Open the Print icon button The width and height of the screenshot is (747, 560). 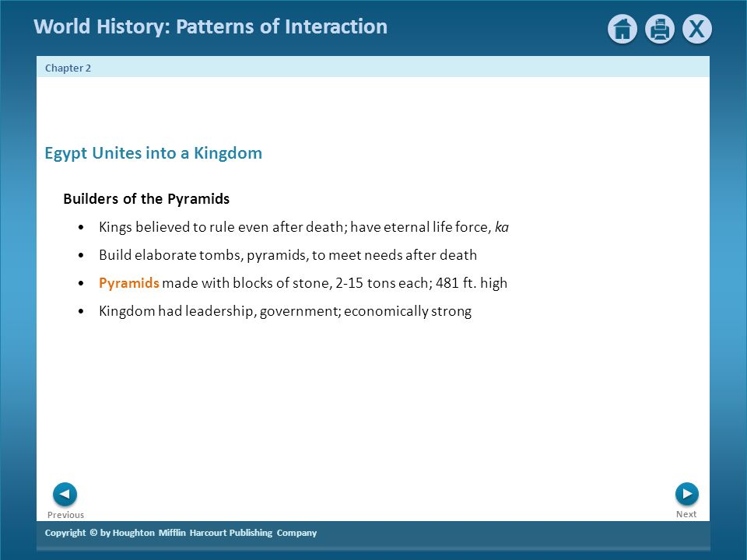click(659, 29)
